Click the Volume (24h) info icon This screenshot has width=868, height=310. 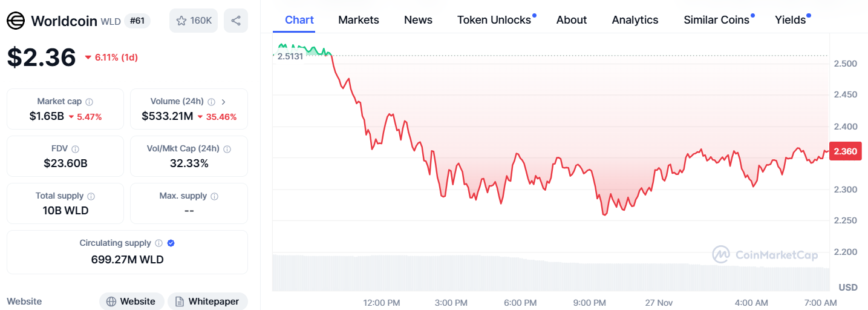click(212, 102)
